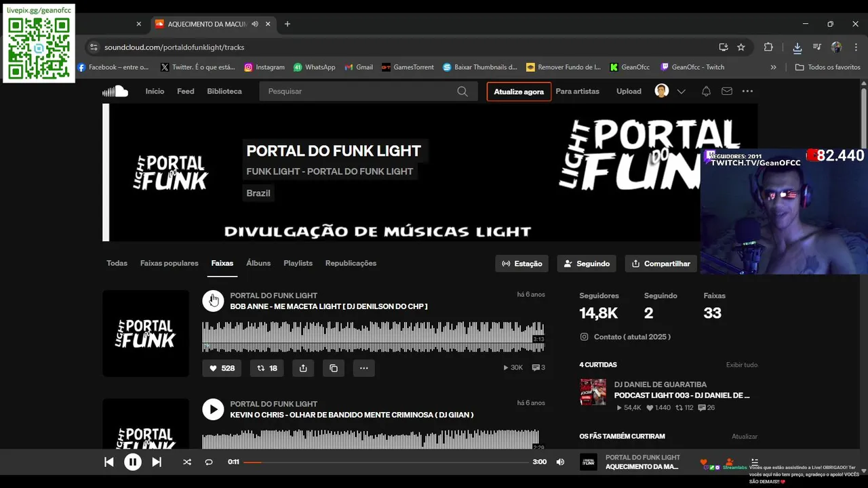Start the Estação station
868x488 pixels.
pos(521,264)
